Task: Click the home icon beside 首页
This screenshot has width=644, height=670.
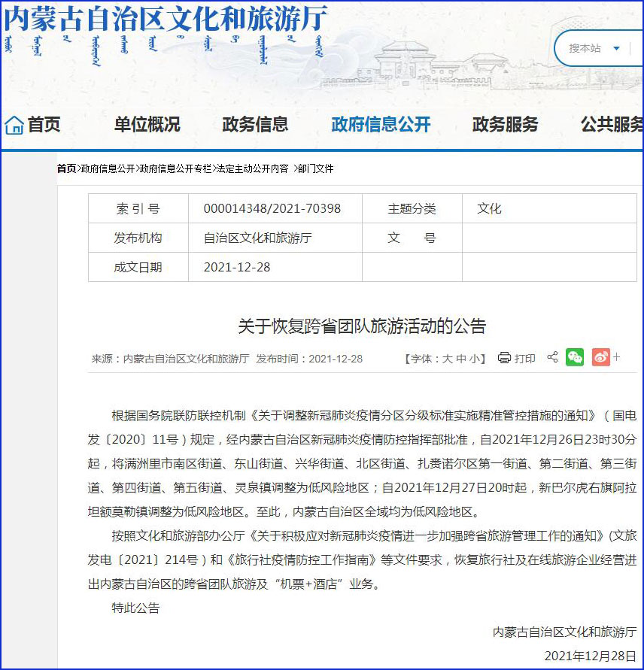Action: [x=14, y=125]
